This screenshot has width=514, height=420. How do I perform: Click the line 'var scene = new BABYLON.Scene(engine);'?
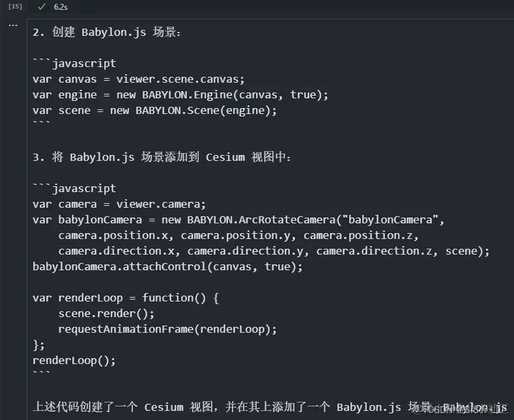click(x=155, y=111)
